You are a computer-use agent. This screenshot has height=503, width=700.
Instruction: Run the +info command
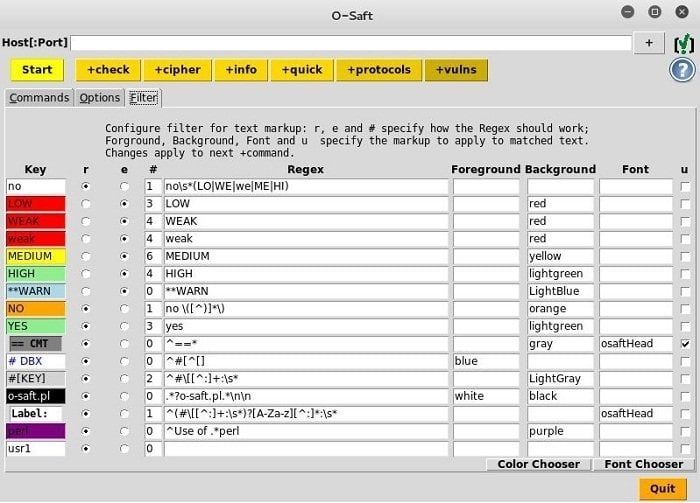(x=241, y=70)
